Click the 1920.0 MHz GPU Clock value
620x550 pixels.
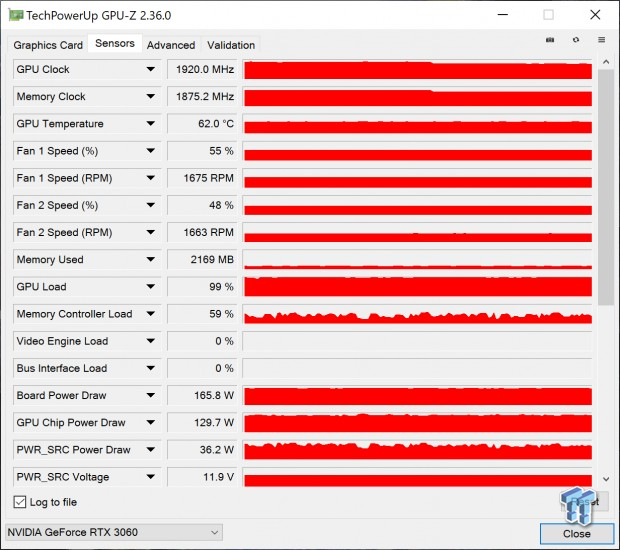(x=202, y=69)
